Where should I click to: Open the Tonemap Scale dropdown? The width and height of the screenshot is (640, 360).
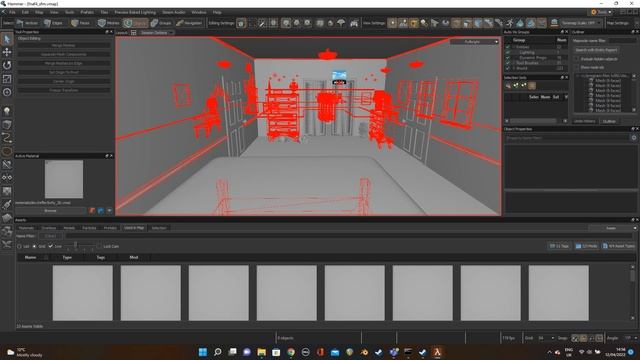580,23
